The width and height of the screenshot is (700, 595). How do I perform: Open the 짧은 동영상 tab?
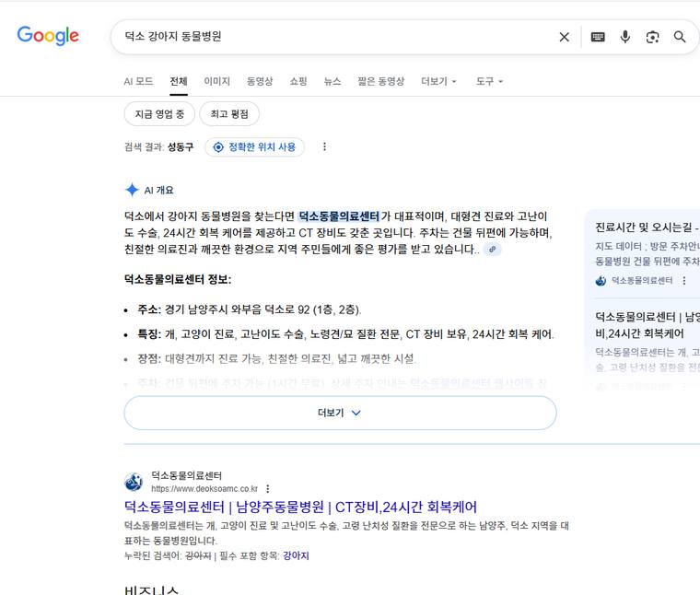click(x=380, y=81)
